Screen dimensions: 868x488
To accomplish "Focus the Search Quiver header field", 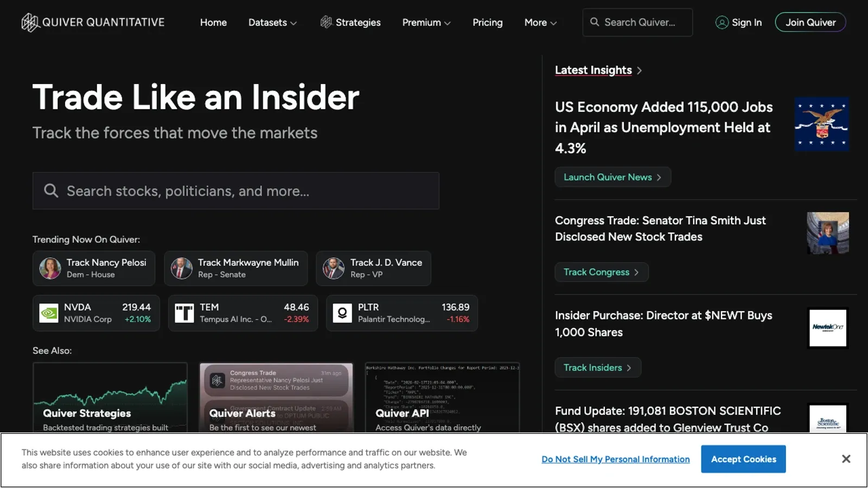I will pyautogui.click(x=637, y=22).
